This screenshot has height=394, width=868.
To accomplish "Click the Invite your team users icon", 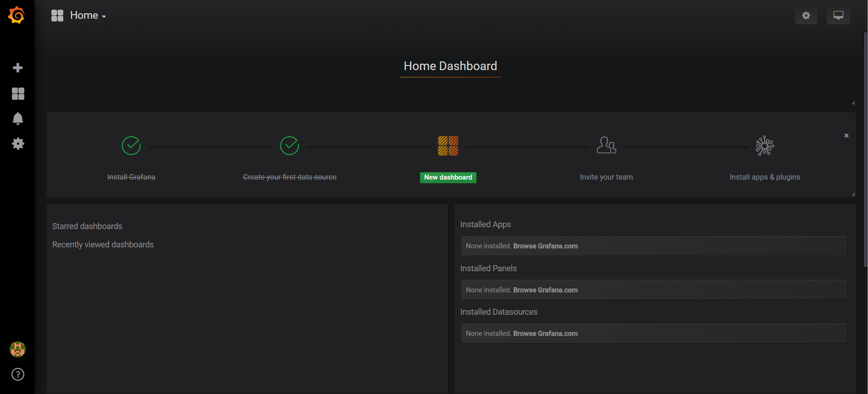I will [x=606, y=145].
